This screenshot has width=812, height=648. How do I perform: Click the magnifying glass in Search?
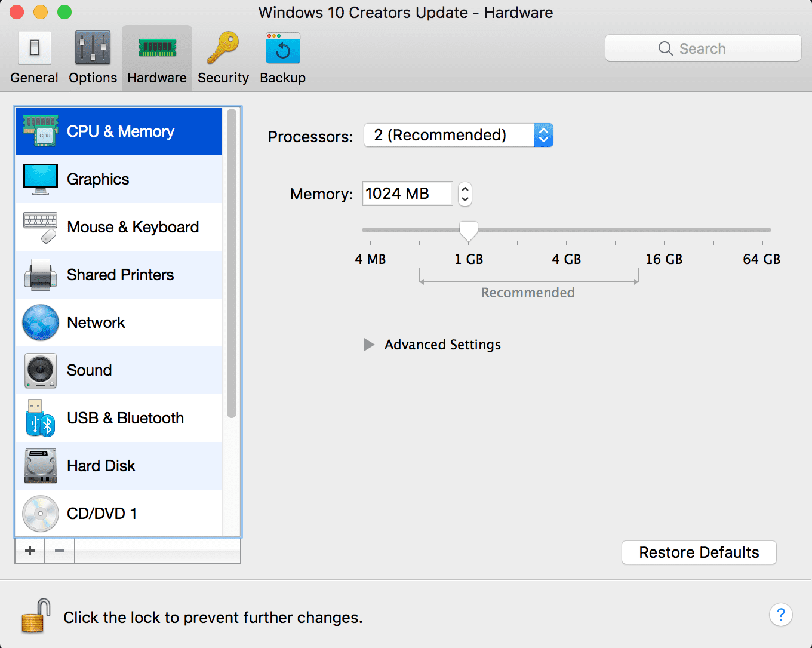pyautogui.click(x=666, y=48)
